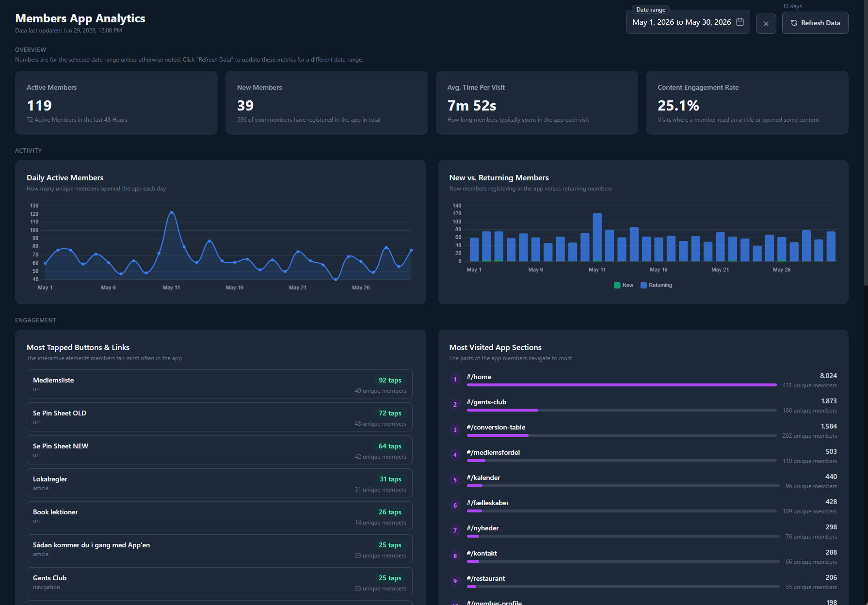The image size is (868, 605).
Task: Click the #/kontakt section label
Action: tap(482, 553)
